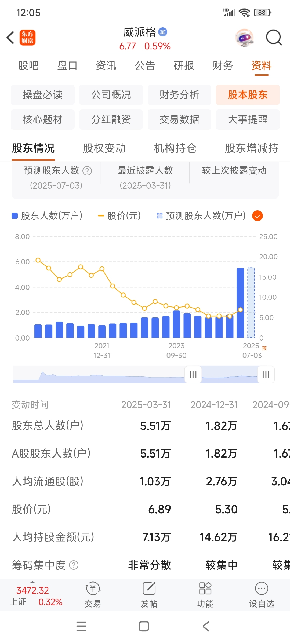Open help icon beside 预测股东人数
Viewport: 290px width, 644px height.
(87, 171)
